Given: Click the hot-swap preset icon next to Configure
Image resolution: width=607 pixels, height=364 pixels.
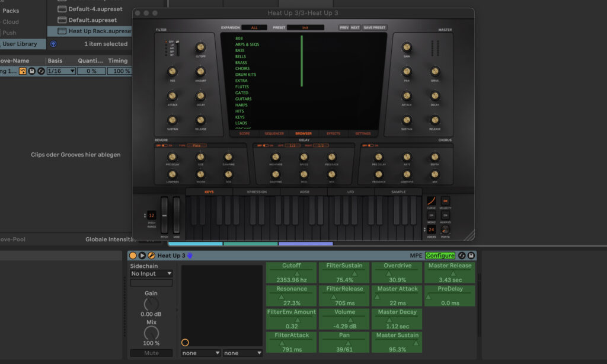Looking at the screenshot, I should [x=461, y=256].
